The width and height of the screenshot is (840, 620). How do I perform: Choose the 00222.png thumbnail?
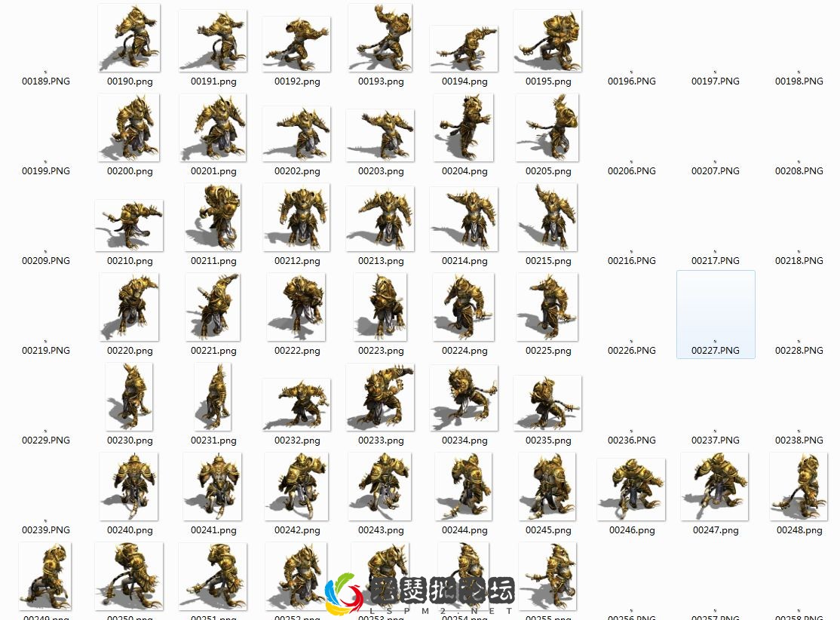coord(296,307)
